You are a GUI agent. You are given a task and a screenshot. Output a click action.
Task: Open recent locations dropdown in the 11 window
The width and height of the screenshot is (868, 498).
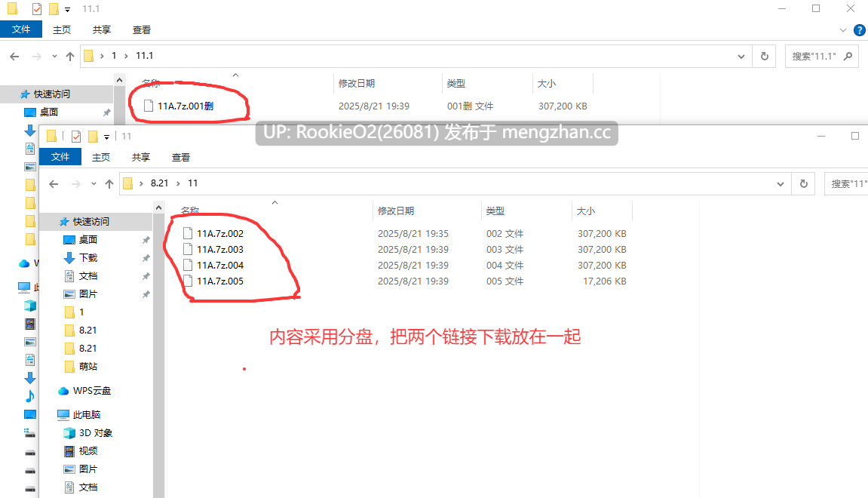pos(94,184)
